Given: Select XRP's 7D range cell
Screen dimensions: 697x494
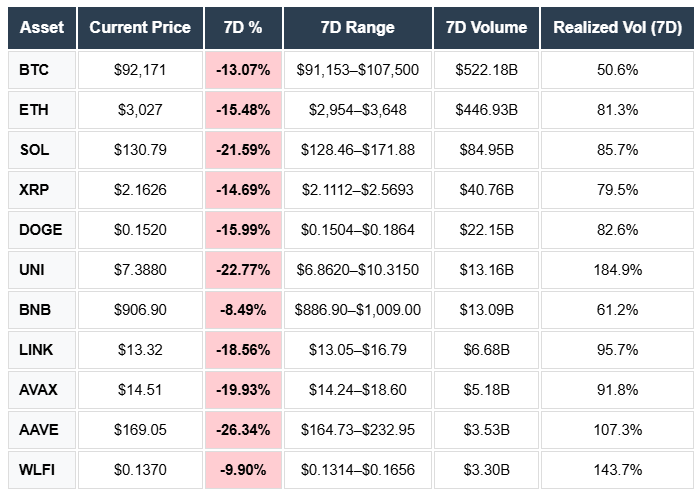Looking at the screenshot, I should point(359,190).
